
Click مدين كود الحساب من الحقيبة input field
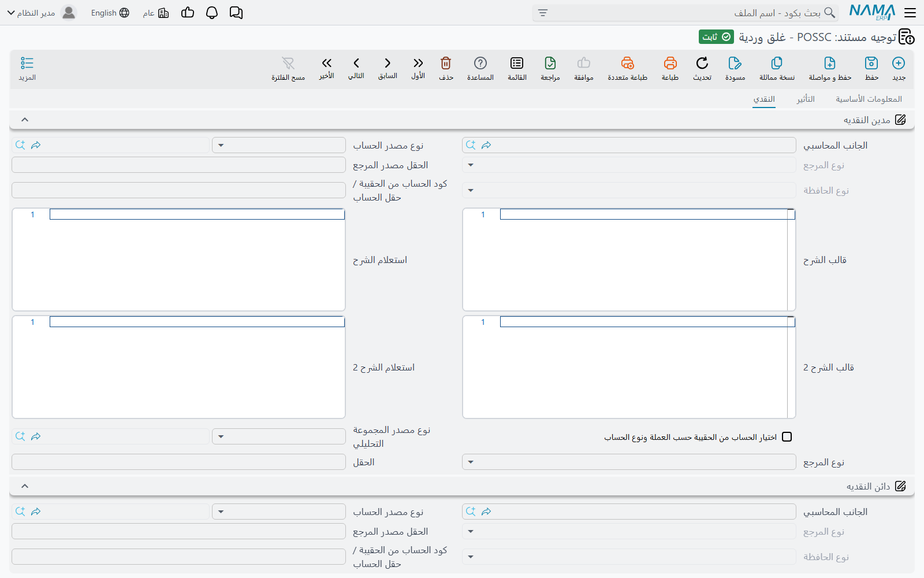178,190
